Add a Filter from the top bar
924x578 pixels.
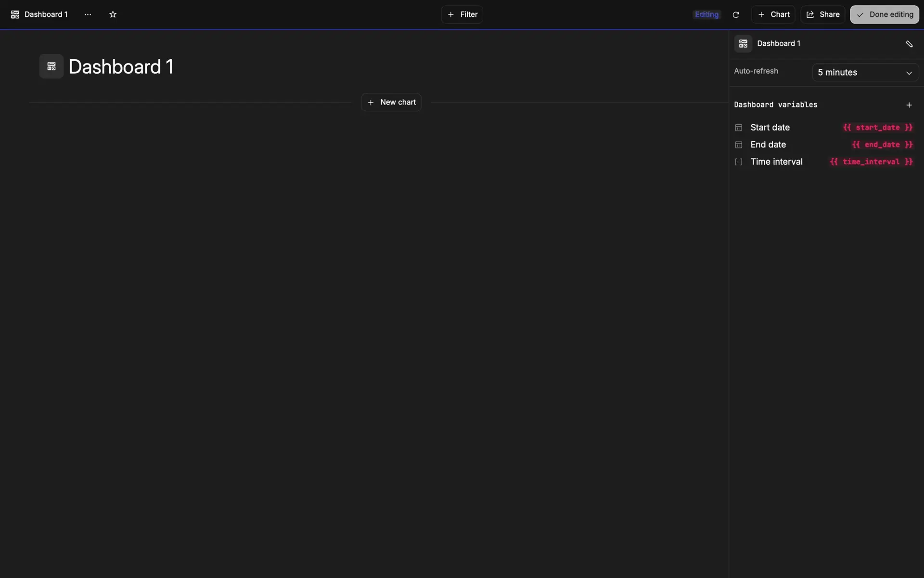pyautogui.click(x=462, y=14)
